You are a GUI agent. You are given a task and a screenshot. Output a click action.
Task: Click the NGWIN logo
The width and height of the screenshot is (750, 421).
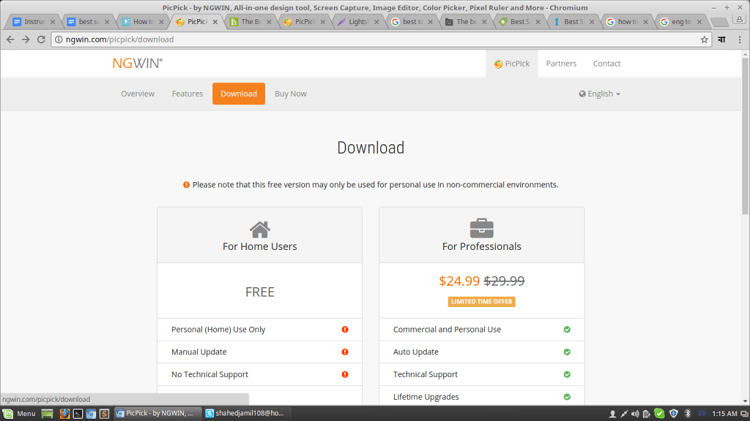click(137, 63)
